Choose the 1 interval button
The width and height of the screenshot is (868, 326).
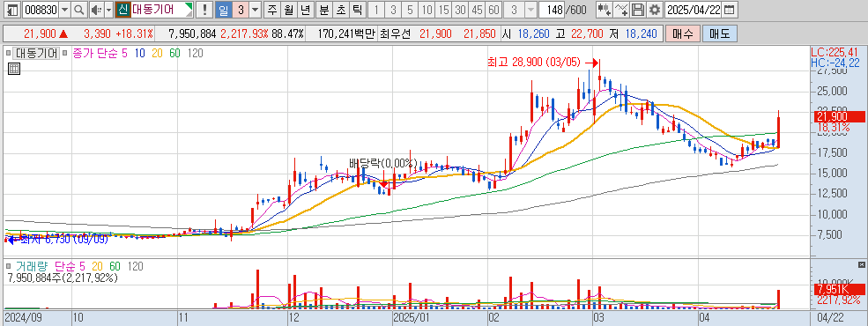point(376,10)
